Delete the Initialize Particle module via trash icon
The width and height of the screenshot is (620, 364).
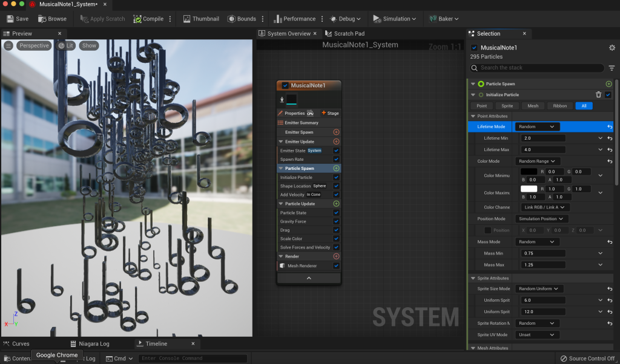pyautogui.click(x=598, y=94)
